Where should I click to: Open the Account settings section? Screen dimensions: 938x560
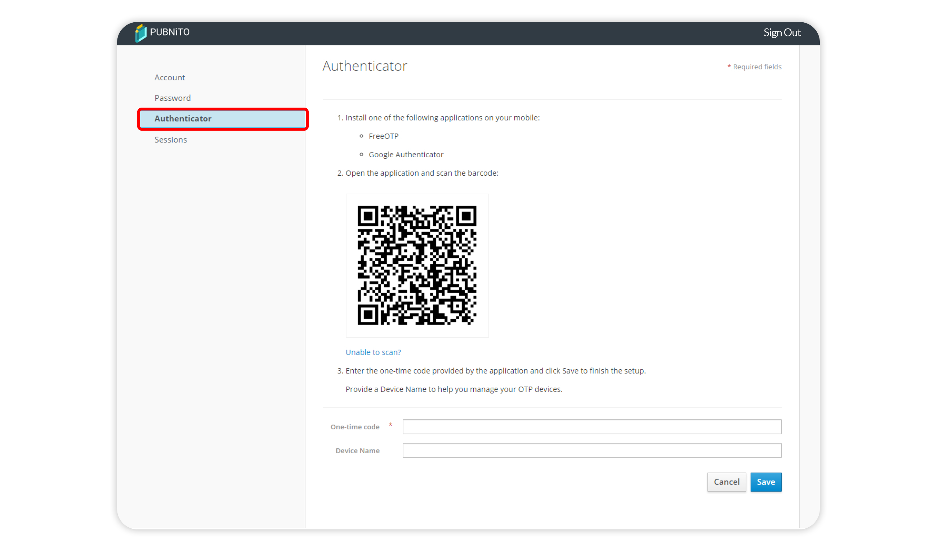(170, 77)
